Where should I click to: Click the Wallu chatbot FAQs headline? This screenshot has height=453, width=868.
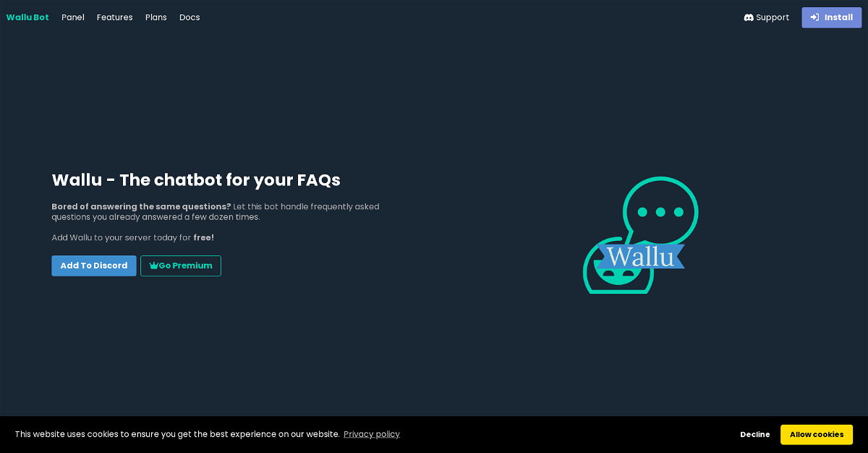point(196,179)
